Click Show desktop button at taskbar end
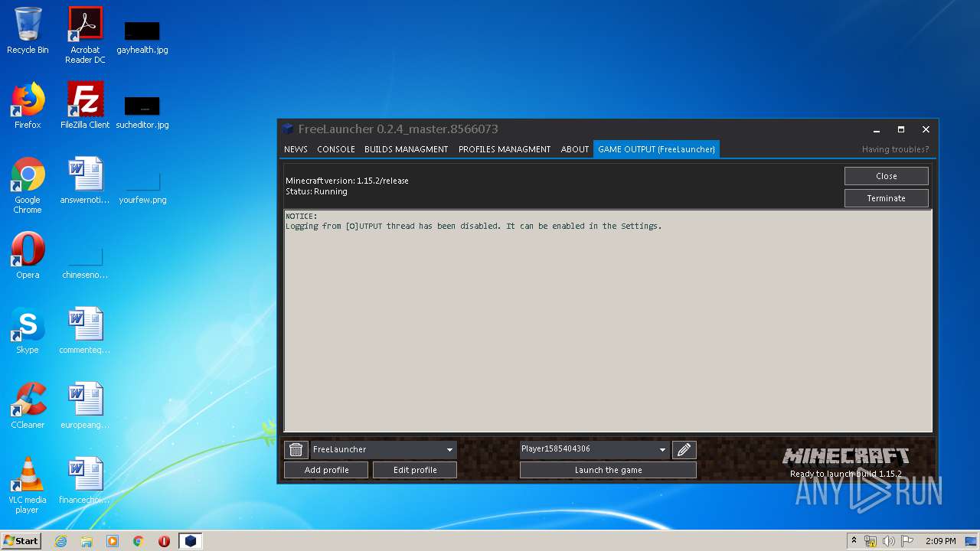 click(x=971, y=541)
